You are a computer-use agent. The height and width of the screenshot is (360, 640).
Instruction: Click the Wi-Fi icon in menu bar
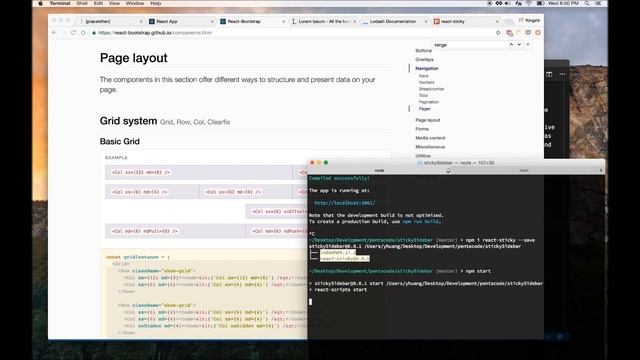[529, 3]
